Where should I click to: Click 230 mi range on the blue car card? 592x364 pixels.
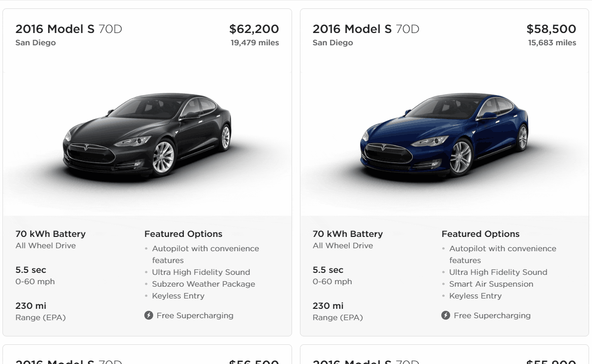tap(328, 306)
